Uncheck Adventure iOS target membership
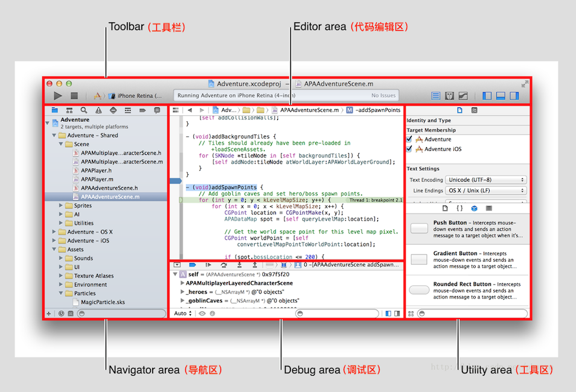 409,149
